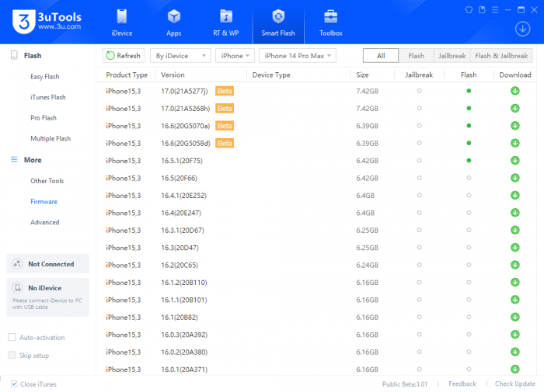The width and height of the screenshot is (544, 392).
Task: Sort by the Version column header
Action: (x=173, y=75)
